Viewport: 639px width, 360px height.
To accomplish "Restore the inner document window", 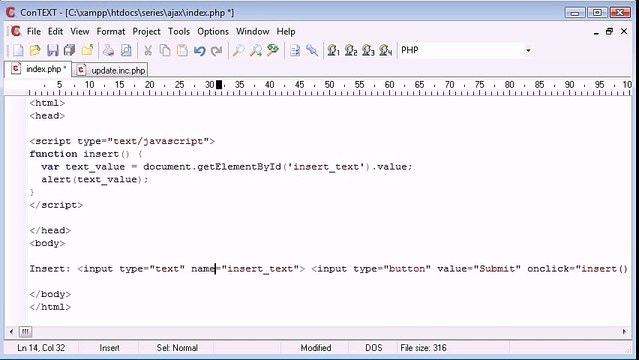I will (x=610, y=31).
